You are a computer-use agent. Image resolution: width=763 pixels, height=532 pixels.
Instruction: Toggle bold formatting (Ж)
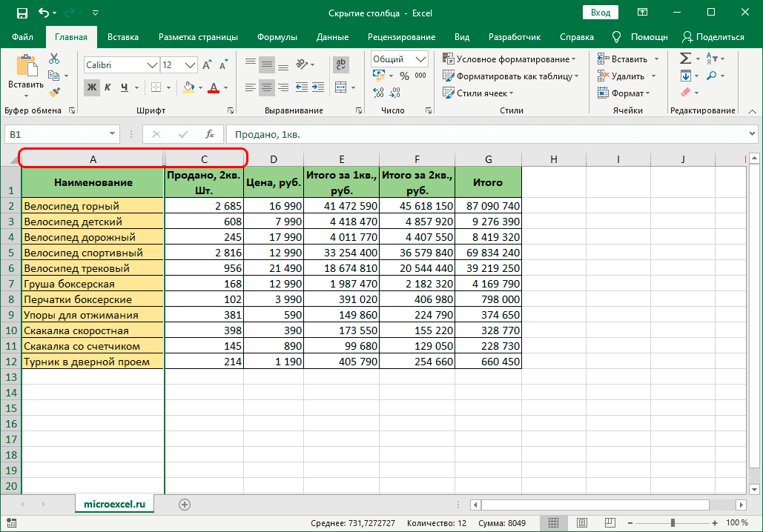click(91, 87)
